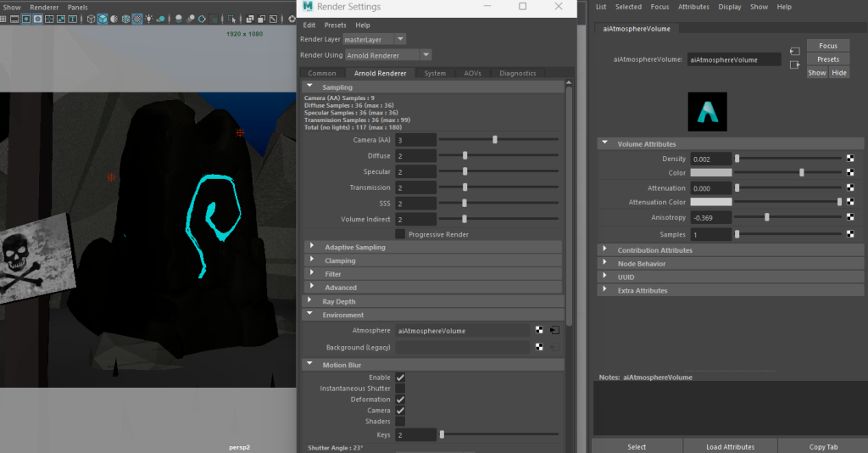
Task: Toggle screen space ambient occlusion icon
Action: pyautogui.click(x=179, y=19)
